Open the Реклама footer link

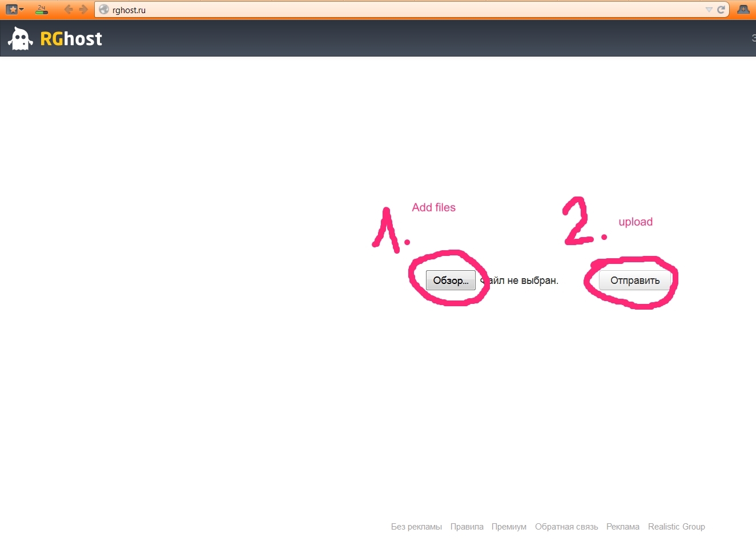(x=622, y=527)
